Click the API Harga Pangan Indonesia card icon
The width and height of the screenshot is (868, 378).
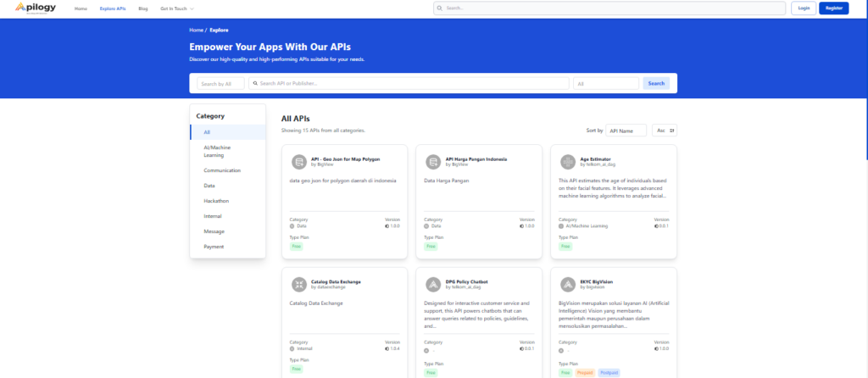tap(434, 162)
